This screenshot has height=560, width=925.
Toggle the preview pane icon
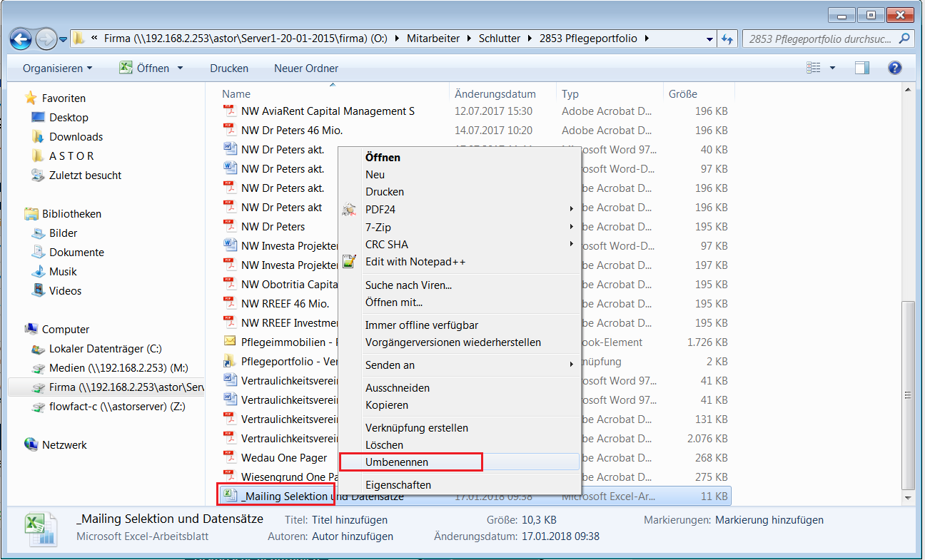point(862,68)
